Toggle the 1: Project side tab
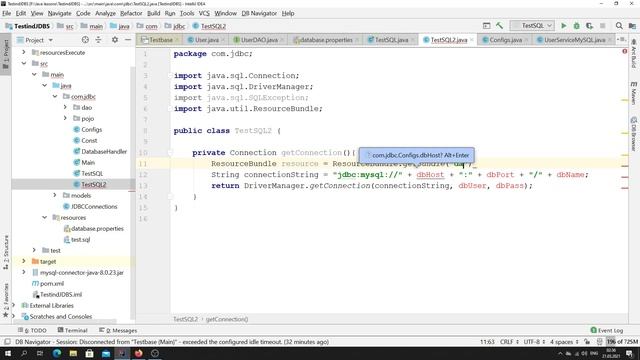 pos(6,54)
